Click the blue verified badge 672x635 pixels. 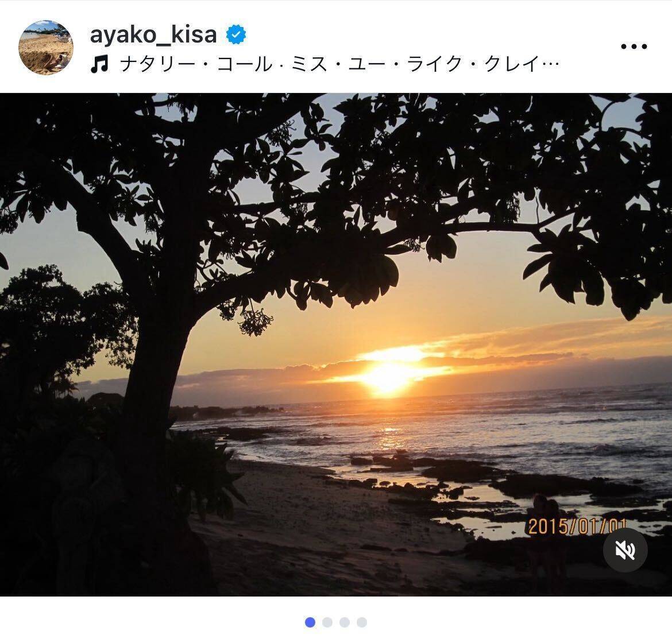click(235, 34)
